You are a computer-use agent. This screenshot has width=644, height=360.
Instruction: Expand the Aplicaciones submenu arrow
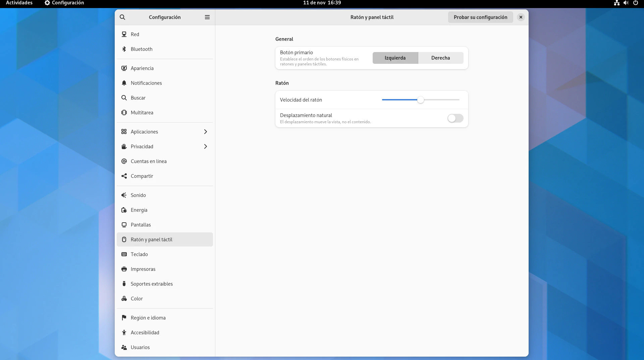[x=206, y=132]
